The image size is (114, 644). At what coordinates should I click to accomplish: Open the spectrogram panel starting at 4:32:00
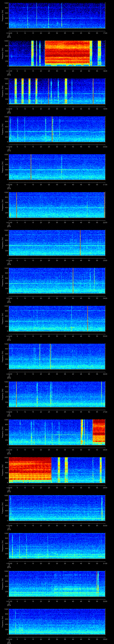[x=57, y=622]
